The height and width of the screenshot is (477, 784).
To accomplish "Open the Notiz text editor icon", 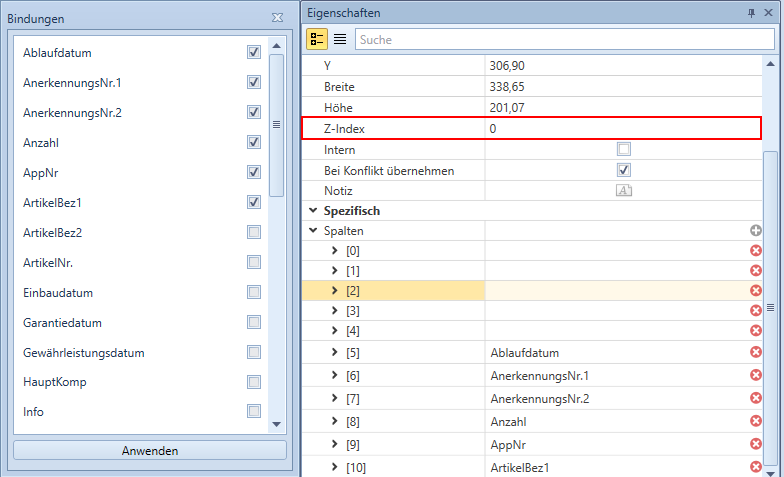I will [x=624, y=190].
